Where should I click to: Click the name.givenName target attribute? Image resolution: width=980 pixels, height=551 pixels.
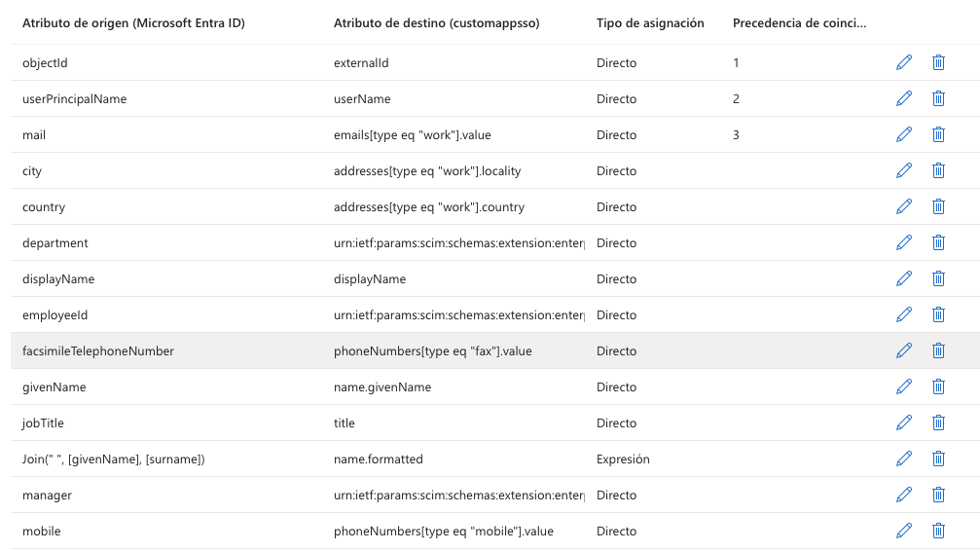pos(382,387)
